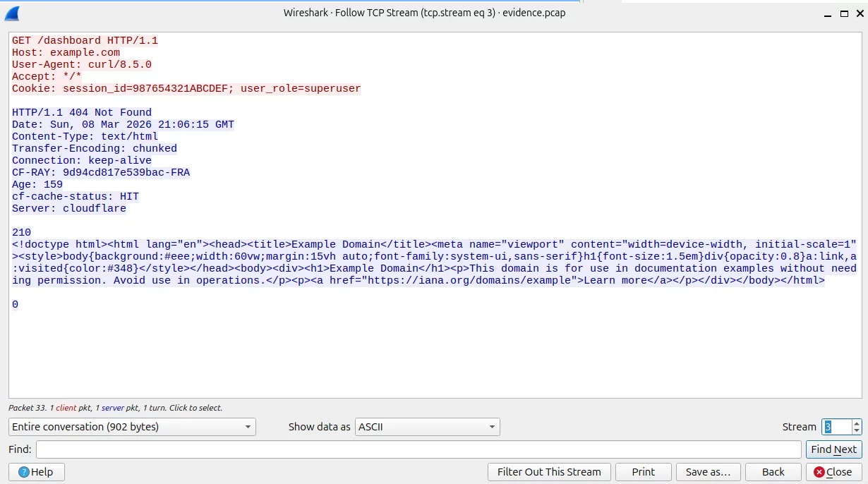Click the Wireshark fin icon in title bar
The height and width of the screenshot is (484, 868).
click(x=12, y=13)
